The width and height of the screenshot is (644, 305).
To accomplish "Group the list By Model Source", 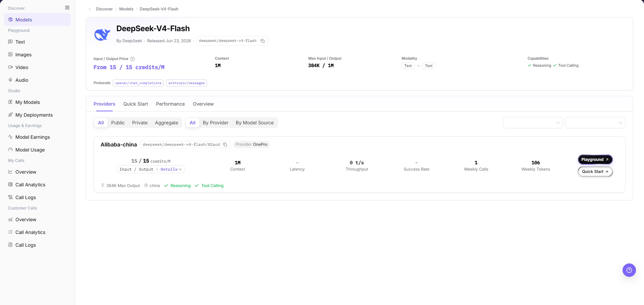I will tap(255, 123).
